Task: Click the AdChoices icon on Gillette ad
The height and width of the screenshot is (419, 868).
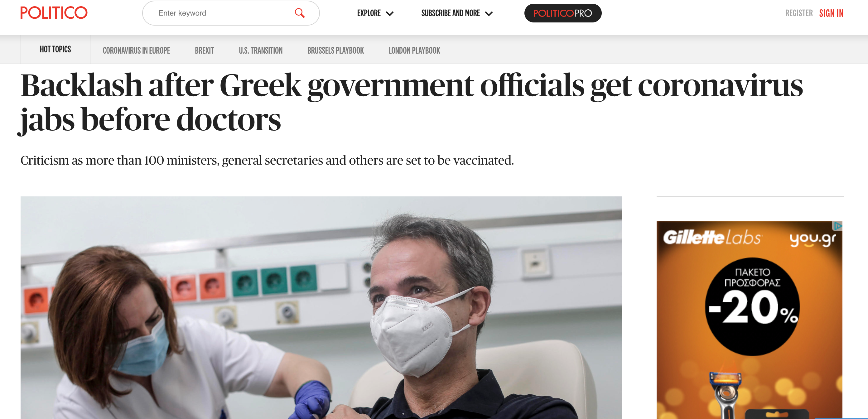Action: point(838,226)
